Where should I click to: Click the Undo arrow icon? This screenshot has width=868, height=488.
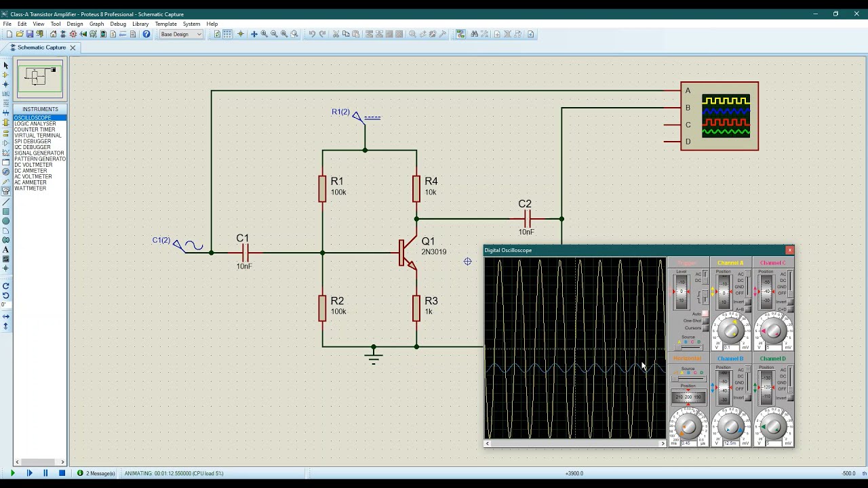tap(312, 34)
